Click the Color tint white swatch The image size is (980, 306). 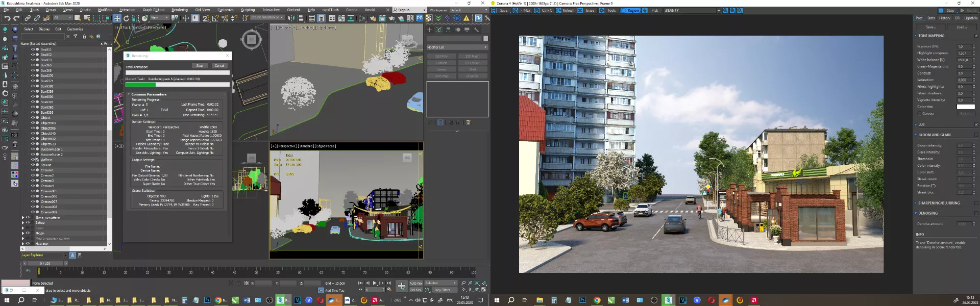(x=966, y=107)
